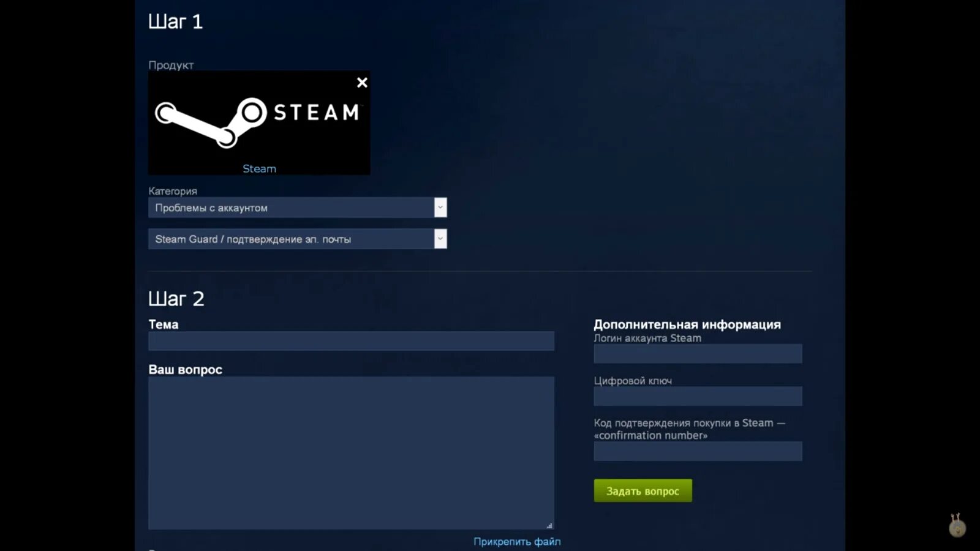The height and width of the screenshot is (551, 980).
Task: Focus the purchase confirmation number field
Action: point(698,451)
